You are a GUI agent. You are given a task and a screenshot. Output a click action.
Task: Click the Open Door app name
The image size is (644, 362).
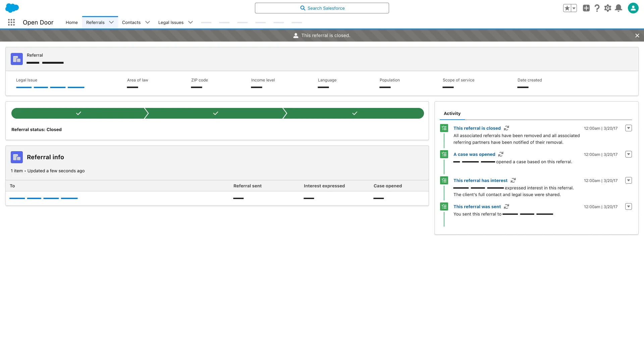[x=38, y=22]
